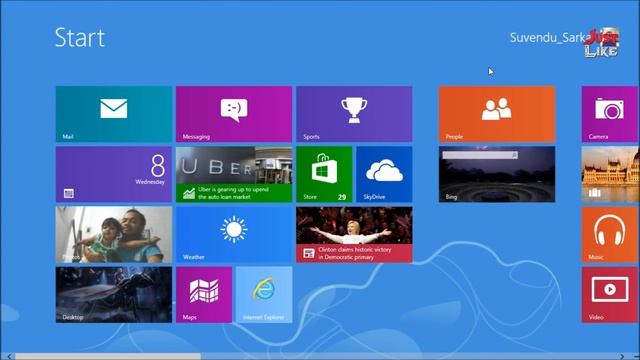Click the Suvendu_Sarkar user account name
Image resolution: width=640 pixels, height=360 pixels.
[548, 38]
